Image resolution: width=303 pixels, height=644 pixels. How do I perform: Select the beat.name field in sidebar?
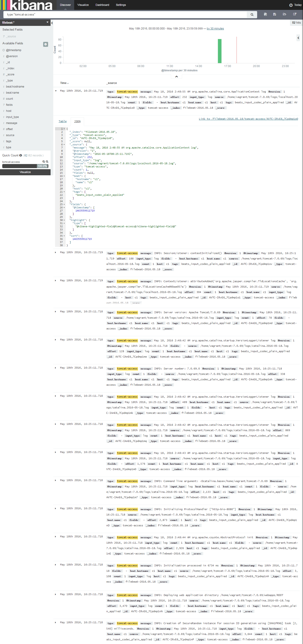[13, 93]
